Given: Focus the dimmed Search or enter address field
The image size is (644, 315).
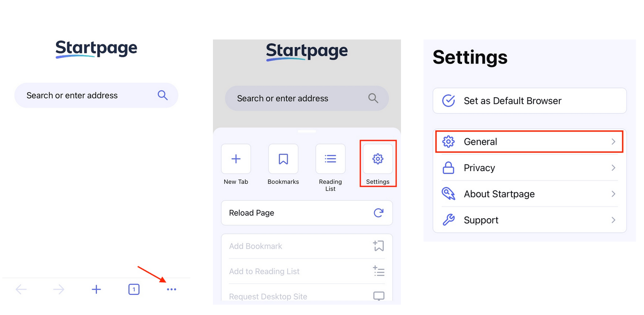Looking at the screenshot, I should [x=307, y=98].
